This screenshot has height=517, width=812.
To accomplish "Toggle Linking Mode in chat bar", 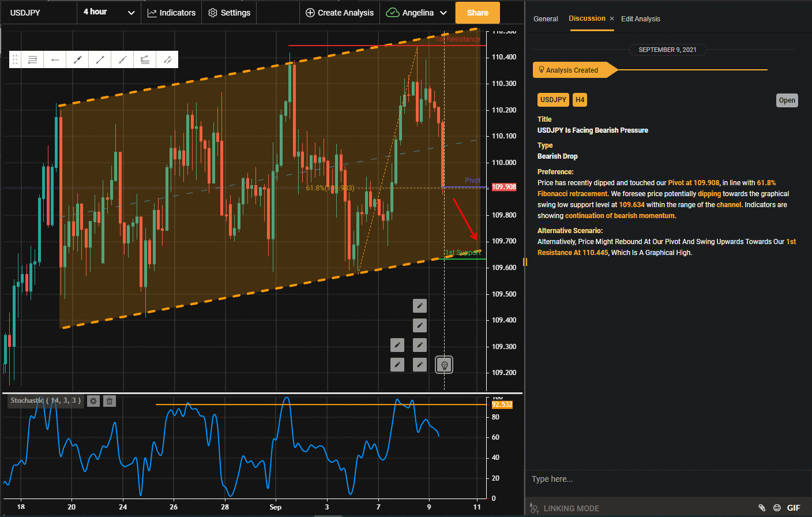I will pyautogui.click(x=565, y=508).
